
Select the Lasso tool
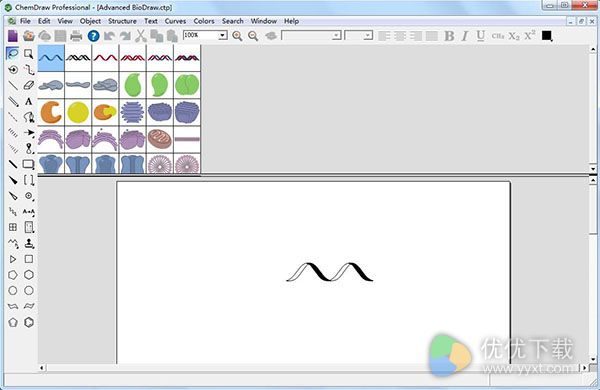[x=13, y=54]
